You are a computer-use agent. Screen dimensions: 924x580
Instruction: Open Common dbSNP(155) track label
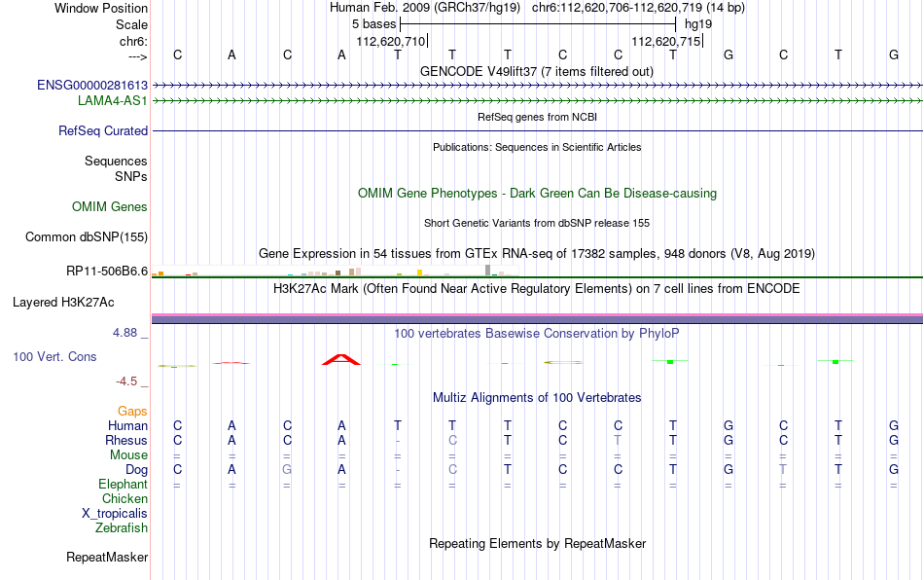86,236
